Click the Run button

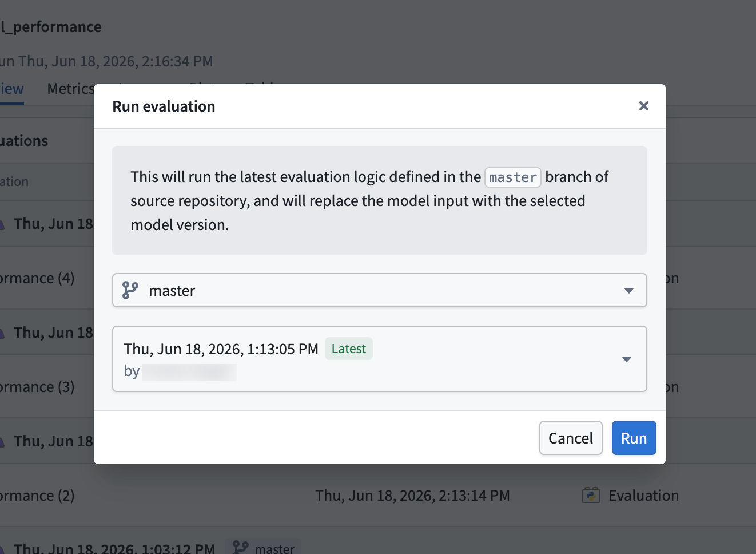coord(634,438)
